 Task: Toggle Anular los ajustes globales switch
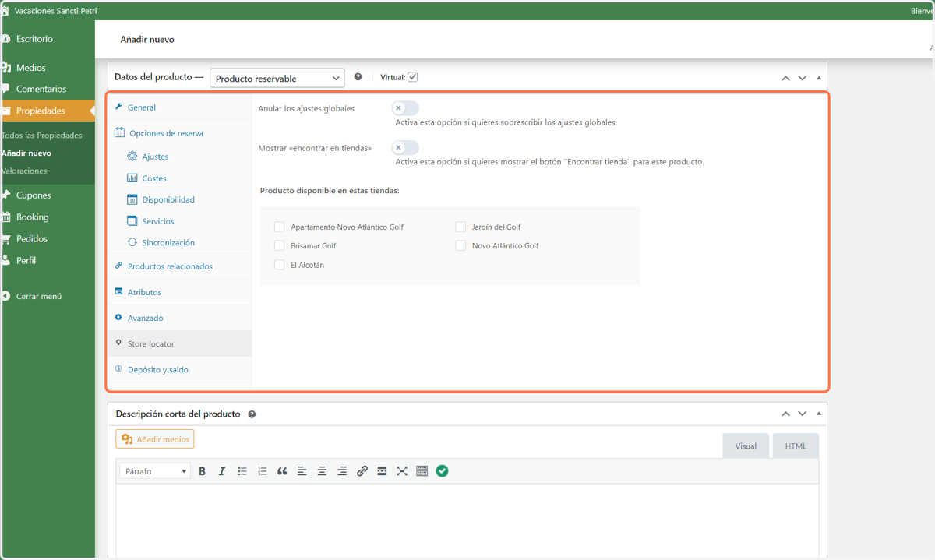(x=405, y=108)
